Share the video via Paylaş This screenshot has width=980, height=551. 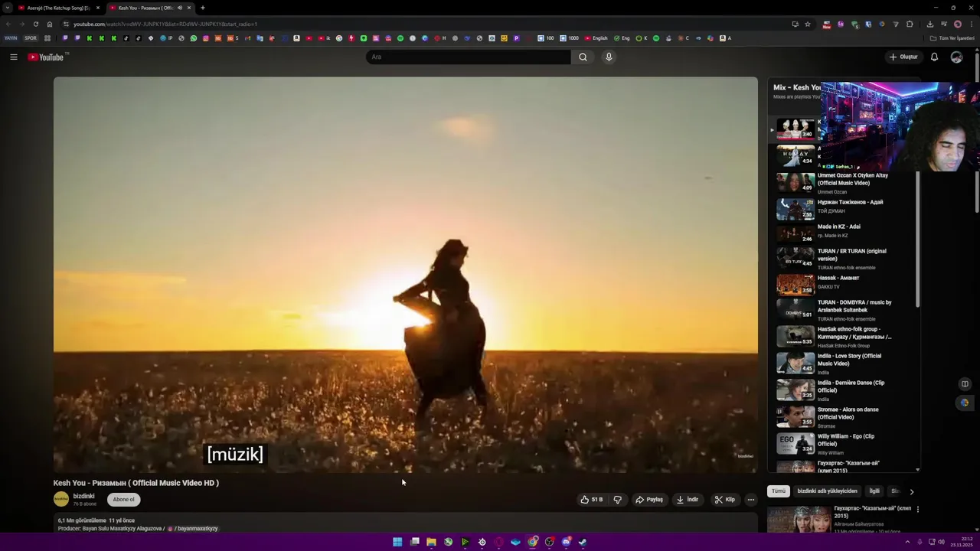(649, 500)
